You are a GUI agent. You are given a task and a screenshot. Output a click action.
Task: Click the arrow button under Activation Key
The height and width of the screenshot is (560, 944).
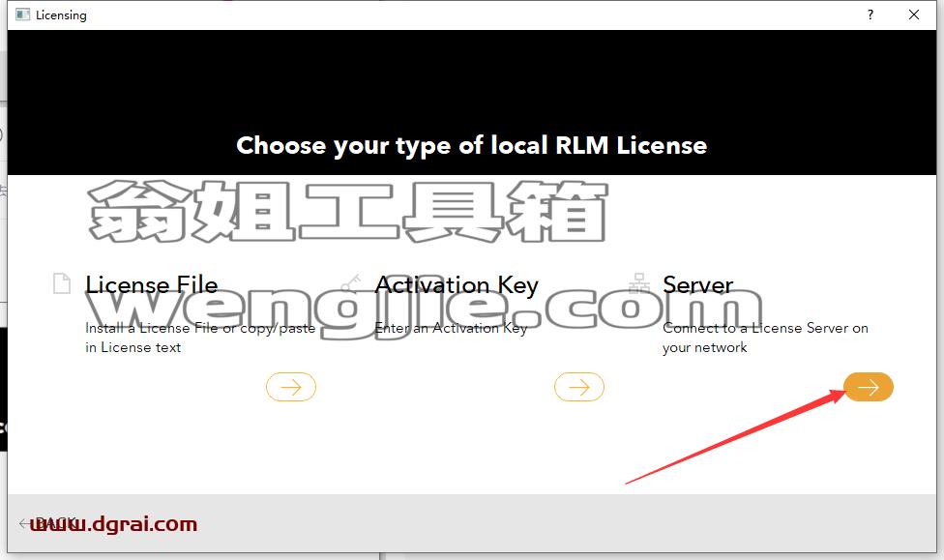coord(579,387)
